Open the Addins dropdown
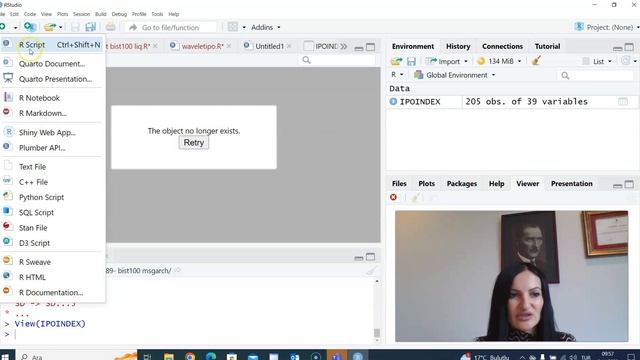640x360 pixels. click(x=266, y=27)
